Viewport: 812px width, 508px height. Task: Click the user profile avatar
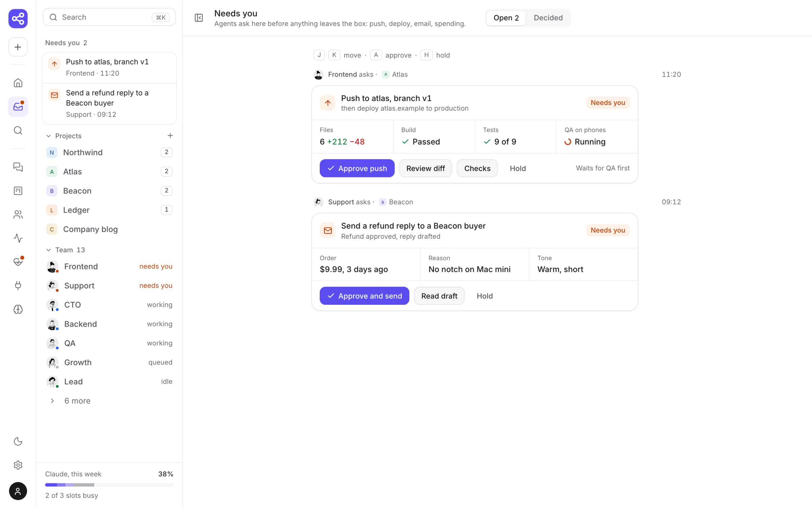coord(18,491)
